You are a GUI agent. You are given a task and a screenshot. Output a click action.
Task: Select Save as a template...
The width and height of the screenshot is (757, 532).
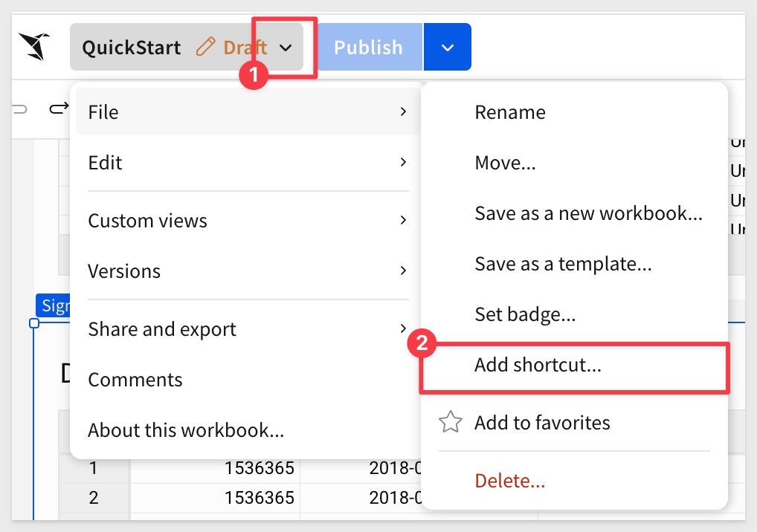pyautogui.click(x=563, y=264)
